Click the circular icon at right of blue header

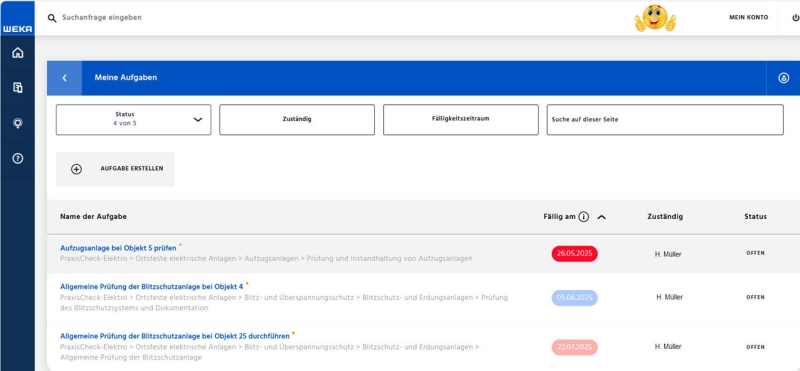coord(783,78)
